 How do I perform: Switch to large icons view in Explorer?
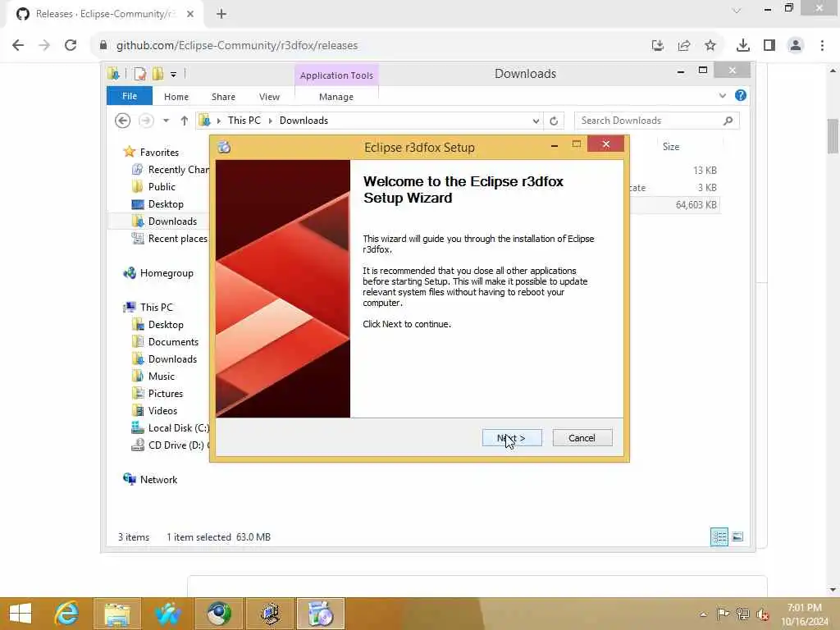[737, 536]
